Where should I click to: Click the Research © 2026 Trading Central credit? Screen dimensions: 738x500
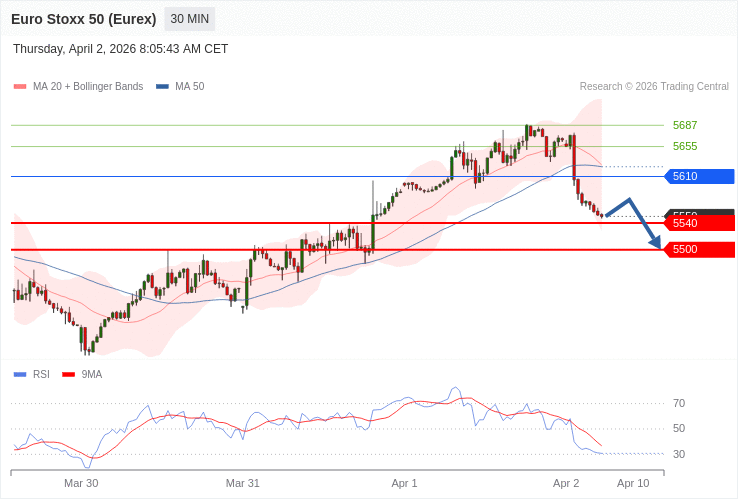(654, 87)
